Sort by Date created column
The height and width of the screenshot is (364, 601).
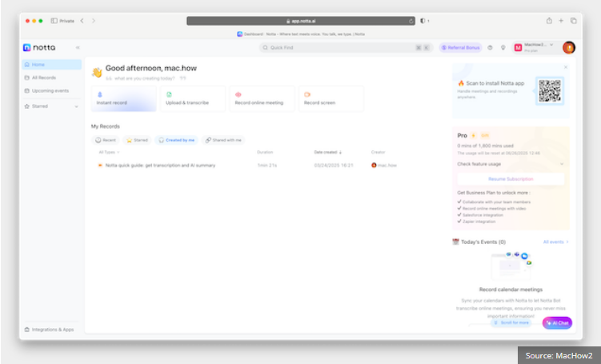point(328,152)
